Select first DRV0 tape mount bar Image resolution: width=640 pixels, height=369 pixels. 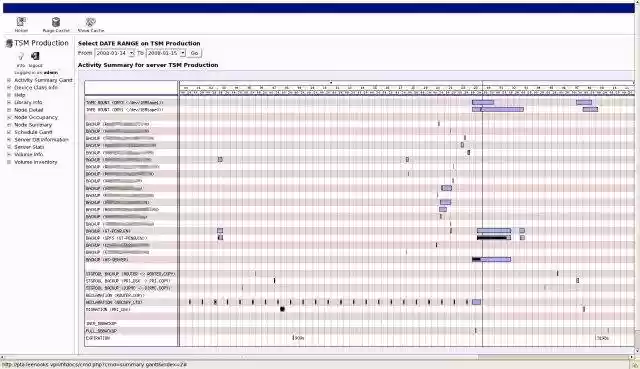pyautogui.click(x=483, y=102)
